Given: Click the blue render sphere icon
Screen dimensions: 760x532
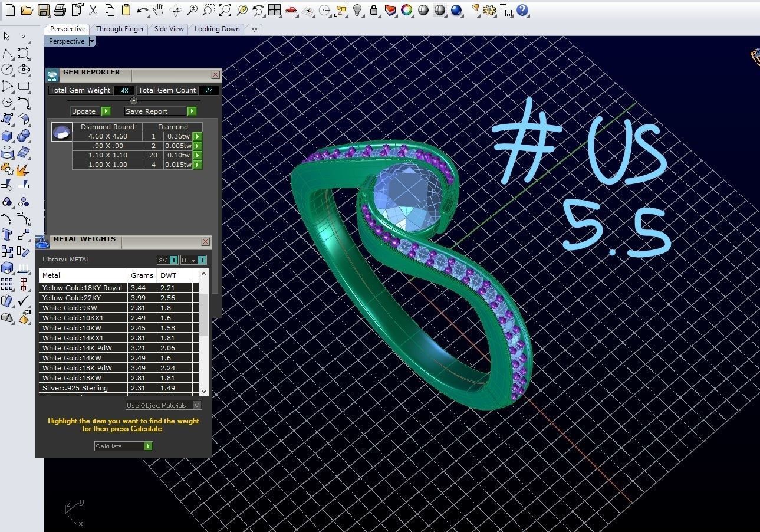Looking at the screenshot, I should click(456, 10).
